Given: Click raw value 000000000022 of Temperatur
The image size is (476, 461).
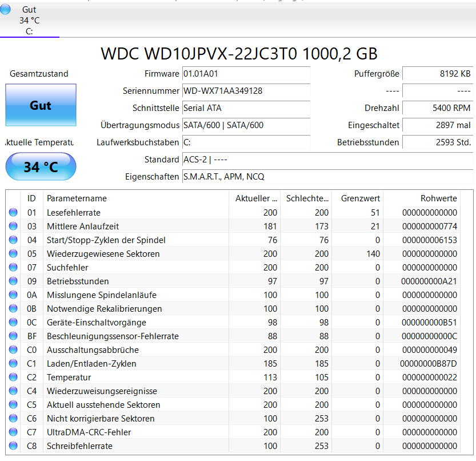Looking at the screenshot, I should (430, 377).
